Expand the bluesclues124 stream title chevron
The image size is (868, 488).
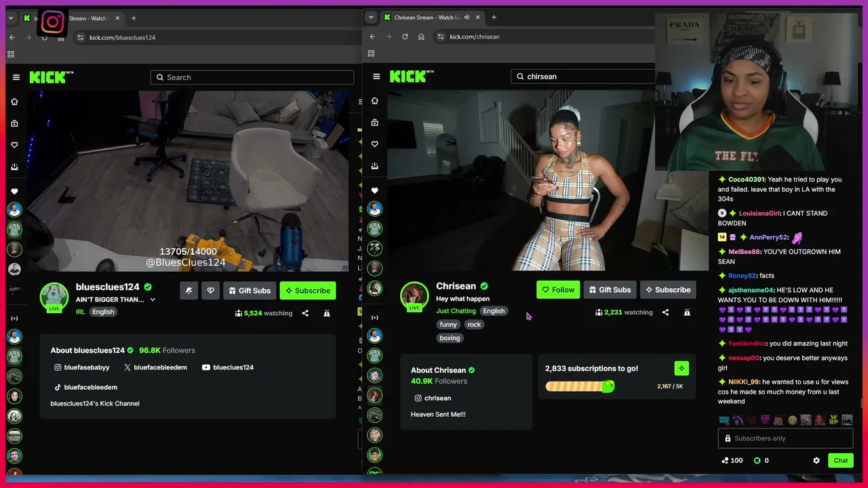tap(153, 300)
